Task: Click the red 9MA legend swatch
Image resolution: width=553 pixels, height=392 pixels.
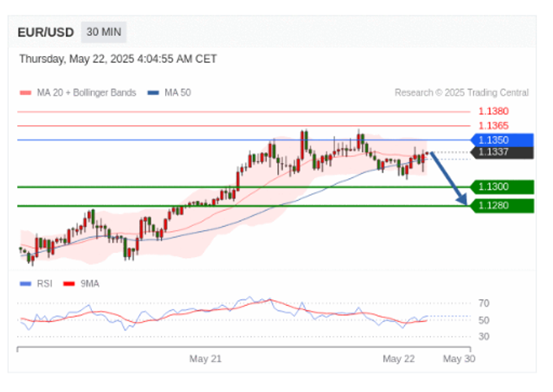Action: coord(69,284)
